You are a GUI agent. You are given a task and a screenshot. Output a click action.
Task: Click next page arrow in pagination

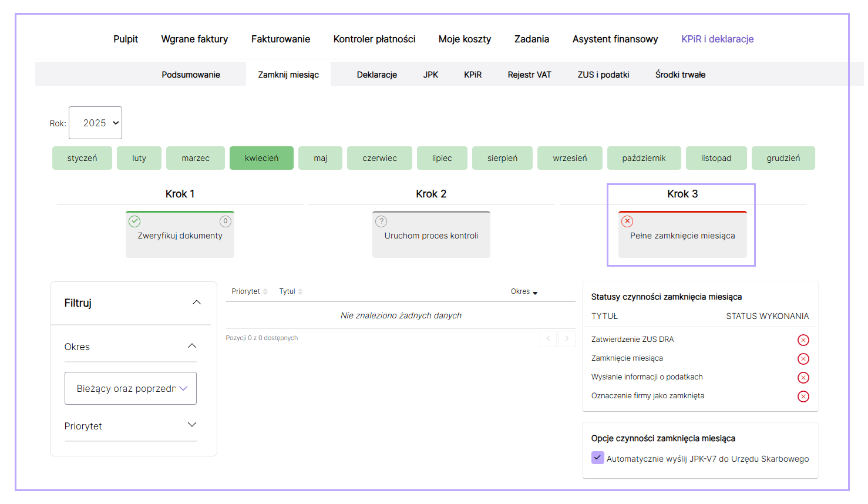point(567,338)
